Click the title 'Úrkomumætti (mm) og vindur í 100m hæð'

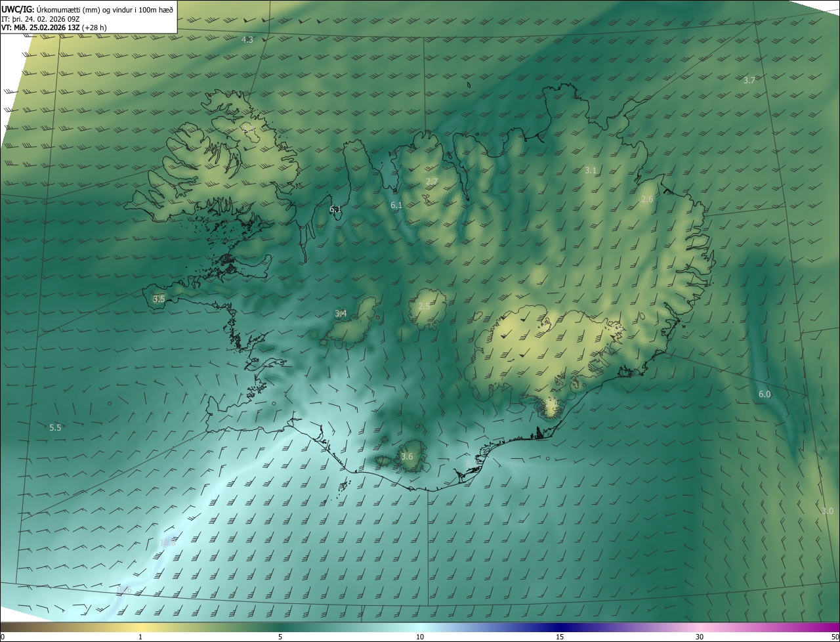coord(104,9)
